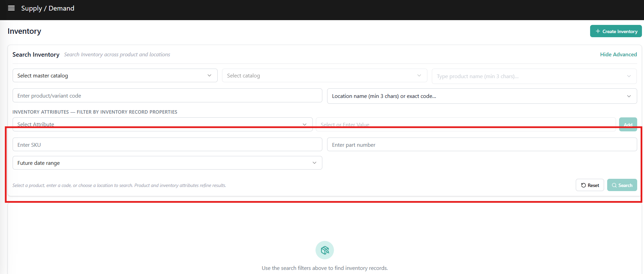Open the Location name or code dropdown

[482, 96]
